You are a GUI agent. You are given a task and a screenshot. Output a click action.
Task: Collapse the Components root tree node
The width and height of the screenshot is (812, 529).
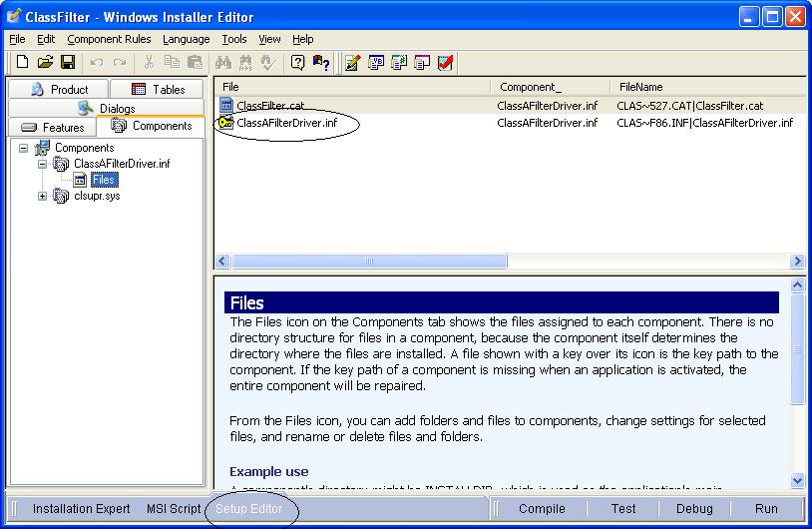click(23, 148)
